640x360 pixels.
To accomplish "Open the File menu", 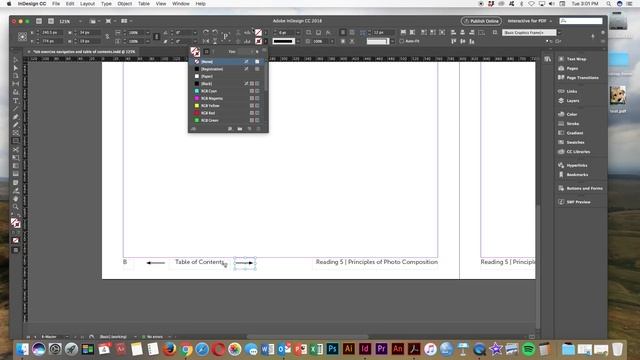I will pyautogui.click(x=56, y=4).
